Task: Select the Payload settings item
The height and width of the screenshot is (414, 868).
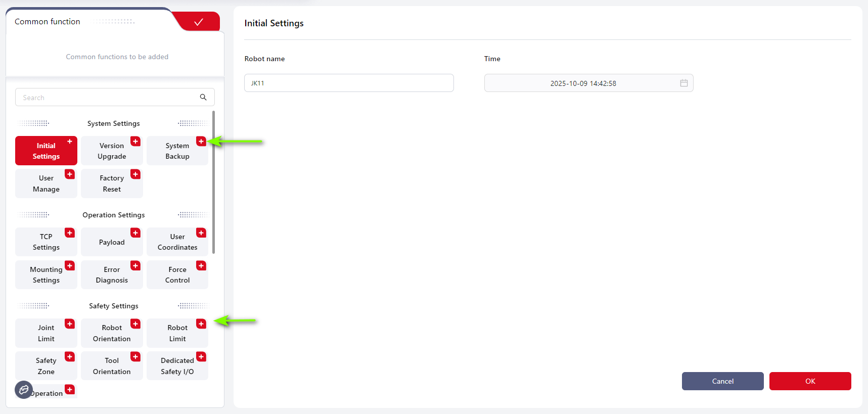Action: pyautogui.click(x=111, y=243)
